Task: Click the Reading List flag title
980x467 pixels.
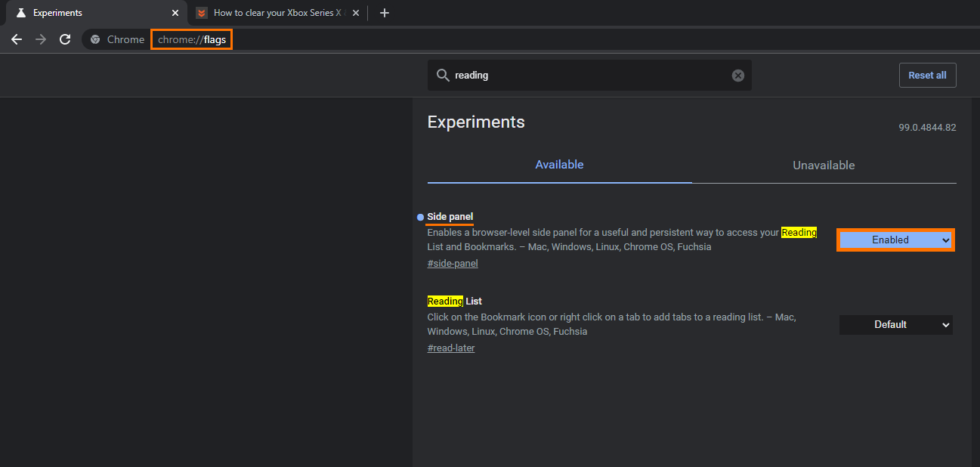Action: (454, 302)
